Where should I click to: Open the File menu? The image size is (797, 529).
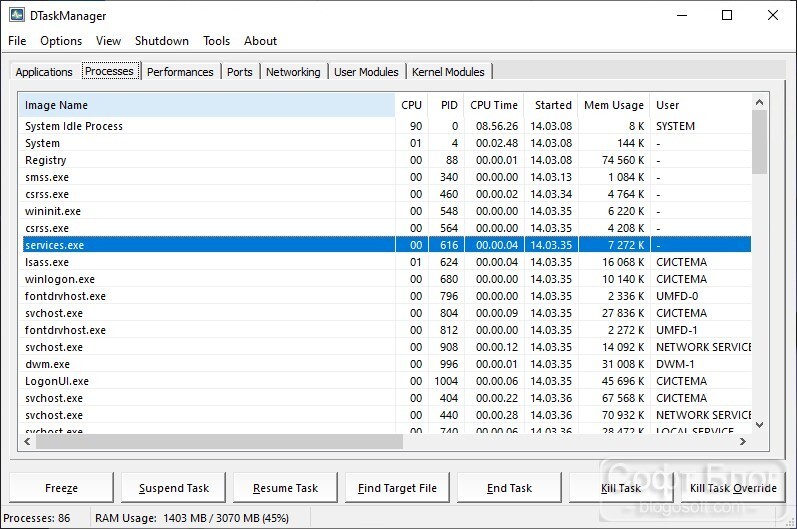coord(17,41)
